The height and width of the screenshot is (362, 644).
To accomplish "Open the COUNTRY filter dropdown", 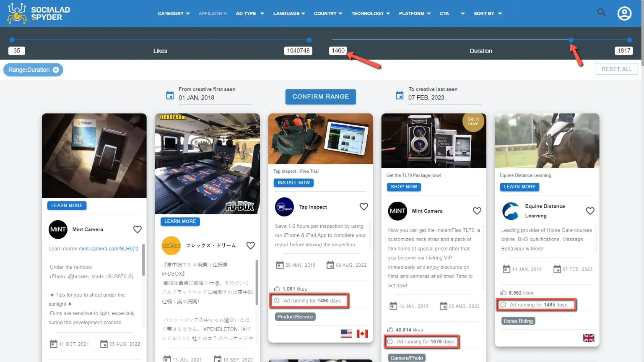I will (328, 13).
